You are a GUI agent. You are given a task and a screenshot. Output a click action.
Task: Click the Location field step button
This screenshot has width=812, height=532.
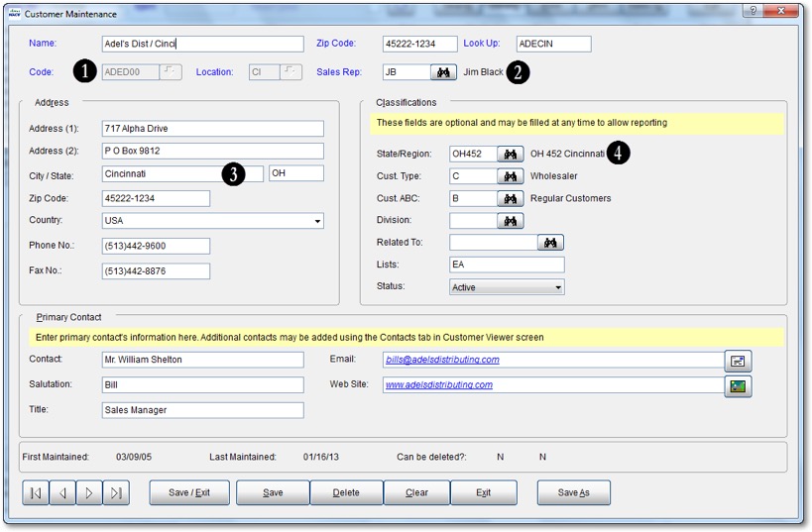(x=290, y=72)
